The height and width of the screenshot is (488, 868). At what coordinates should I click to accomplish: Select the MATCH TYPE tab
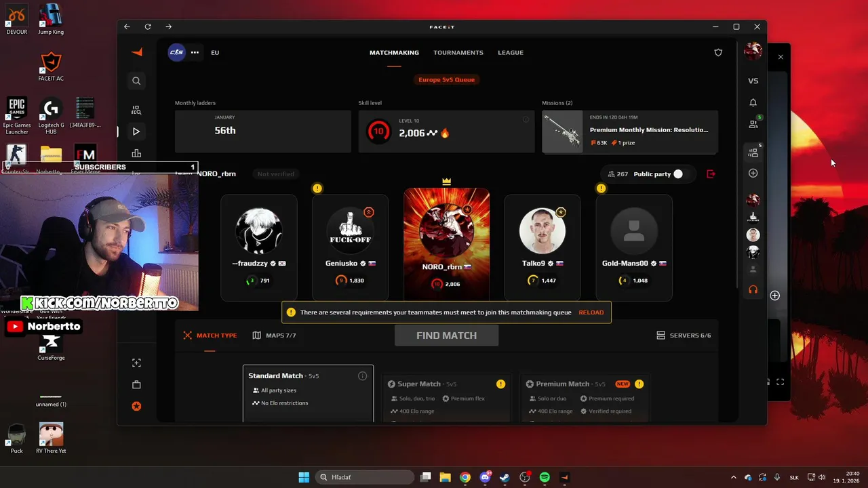point(210,335)
